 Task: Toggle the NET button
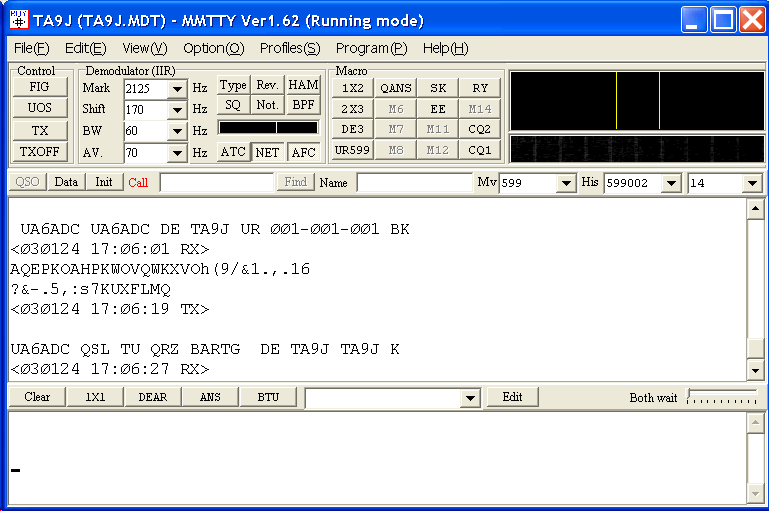coord(267,152)
